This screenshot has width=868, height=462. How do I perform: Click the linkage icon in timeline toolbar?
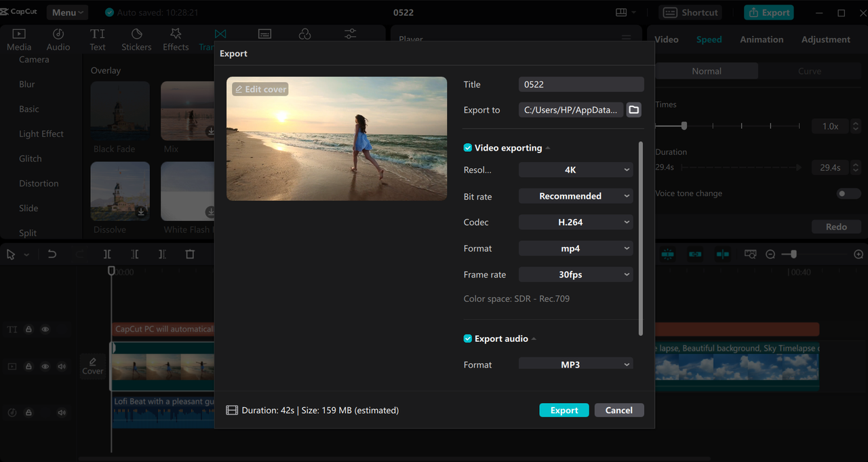pyautogui.click(x=695, y=254)
